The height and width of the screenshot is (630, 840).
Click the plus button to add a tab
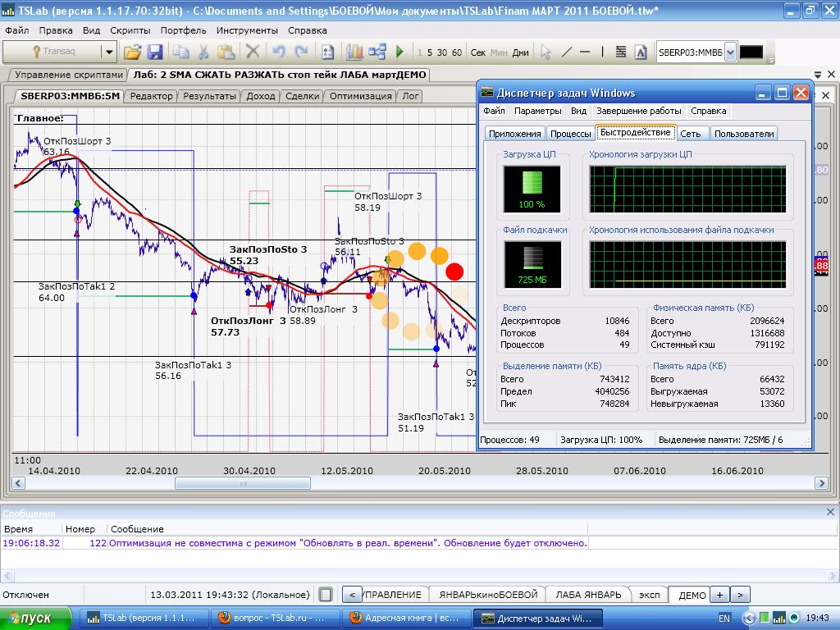click(x=719, y=595)
